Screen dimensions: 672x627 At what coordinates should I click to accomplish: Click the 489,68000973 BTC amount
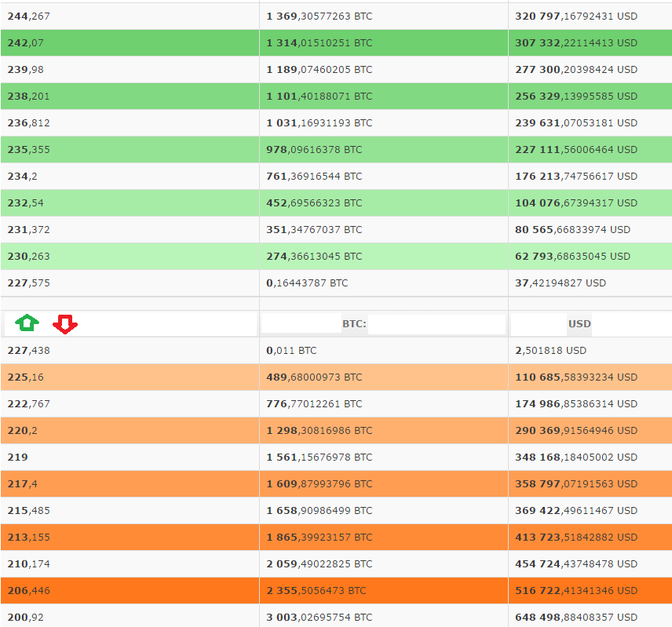(314, 377)
